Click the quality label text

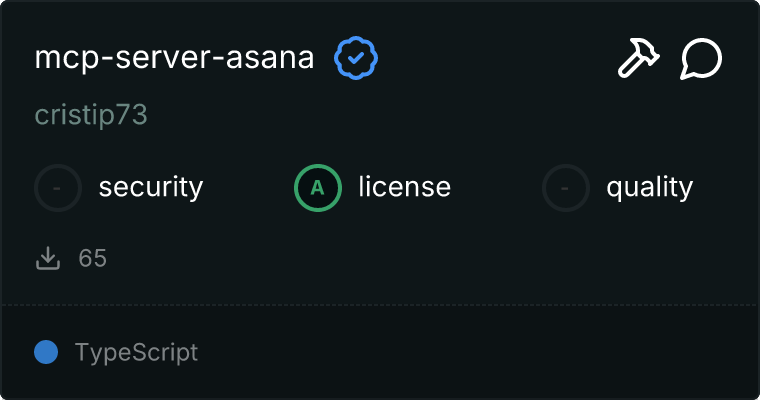(x=649, y=187)
